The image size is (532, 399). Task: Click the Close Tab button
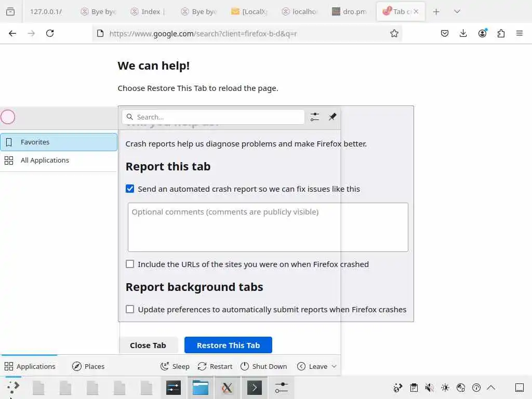tap(148, 345)
